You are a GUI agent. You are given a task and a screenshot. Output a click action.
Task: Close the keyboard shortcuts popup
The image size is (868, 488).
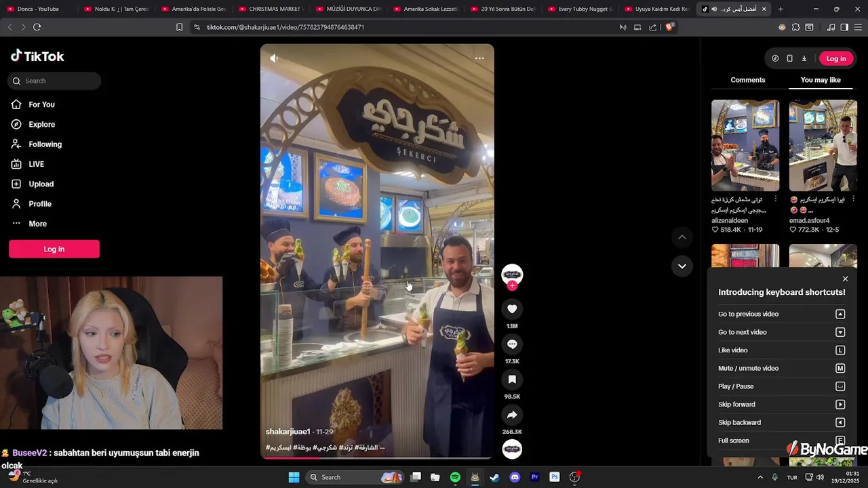point(845,279)
